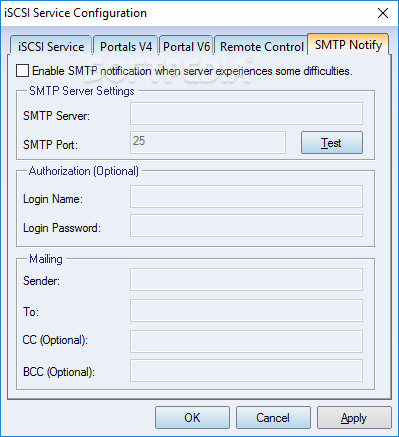
Task: Click the Apply button
Action: coord(354,417)
